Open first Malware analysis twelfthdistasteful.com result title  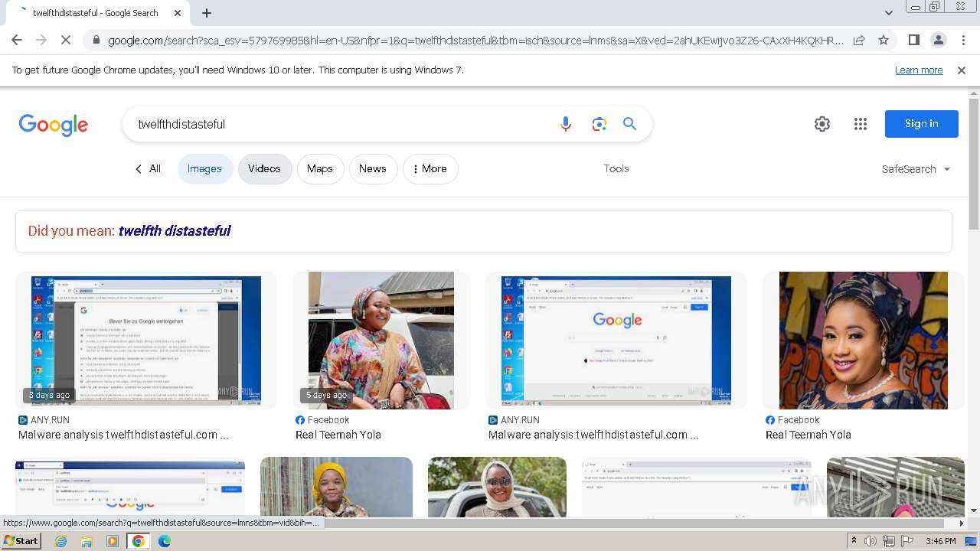click(123, 435)
